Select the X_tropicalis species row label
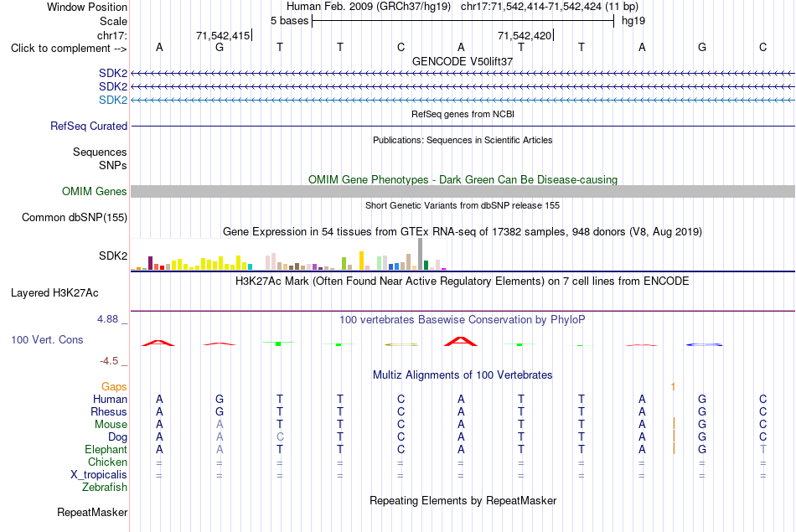 99,475
